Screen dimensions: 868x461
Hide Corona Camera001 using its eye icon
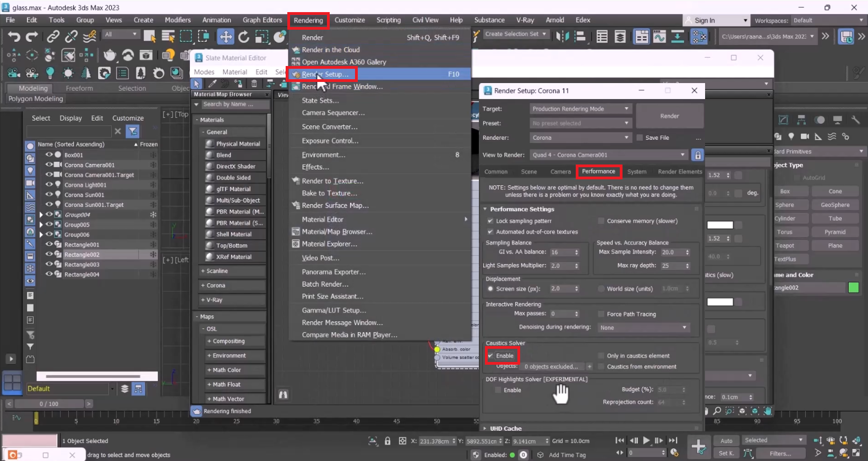(49, 164)
